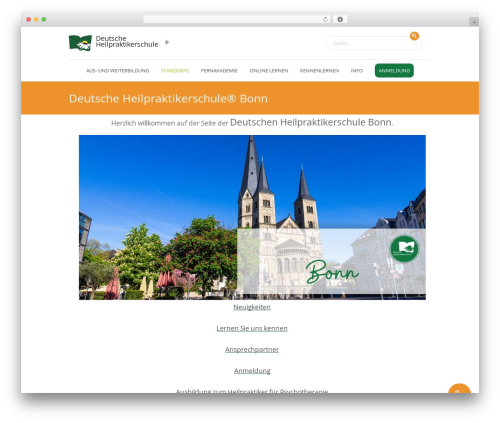Open the Fernakademie menu item
The height and width of the screenshot is (423, 500).
219,71
